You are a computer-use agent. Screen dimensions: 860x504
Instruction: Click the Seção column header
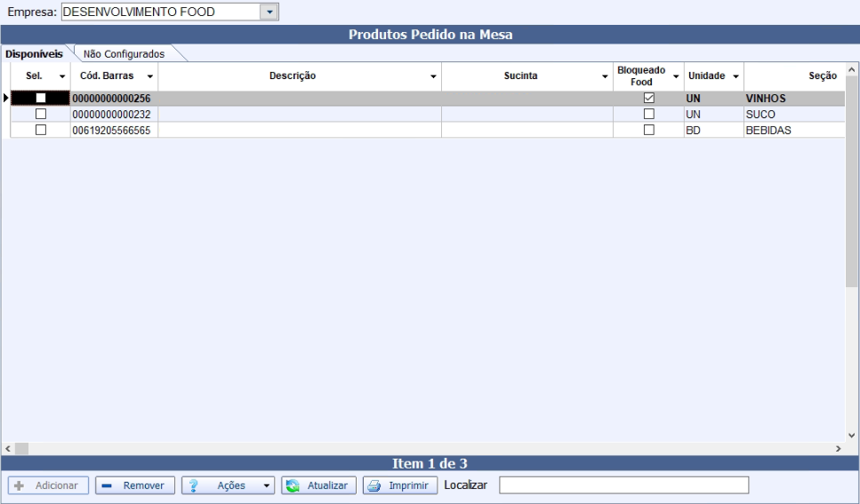(792, 76)
